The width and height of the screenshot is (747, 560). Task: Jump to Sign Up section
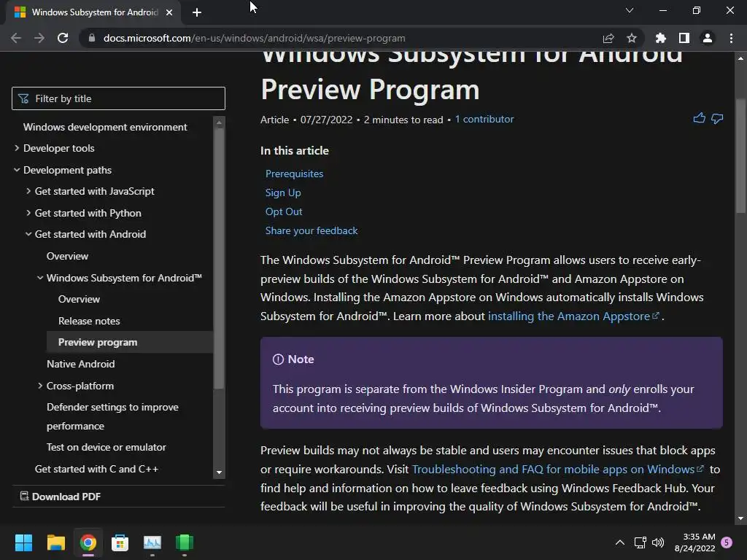pyautogui.click(x=283, y=192)
